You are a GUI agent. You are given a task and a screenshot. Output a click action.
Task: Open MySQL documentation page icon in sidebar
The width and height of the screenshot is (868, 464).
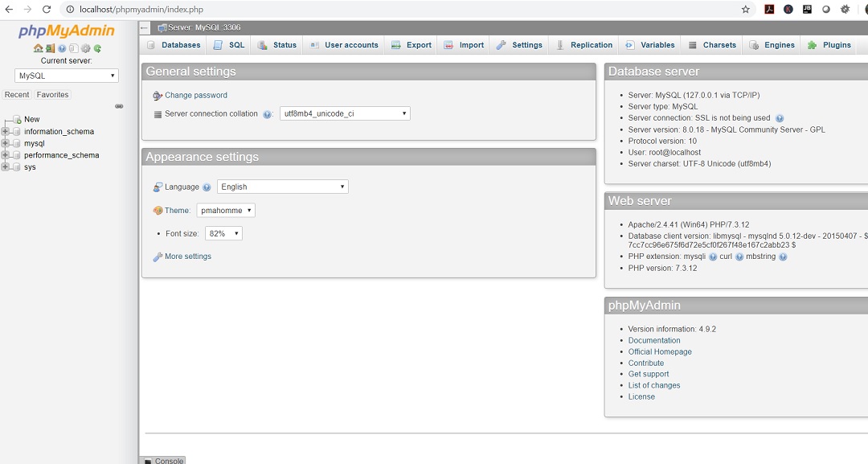[74, 48]
